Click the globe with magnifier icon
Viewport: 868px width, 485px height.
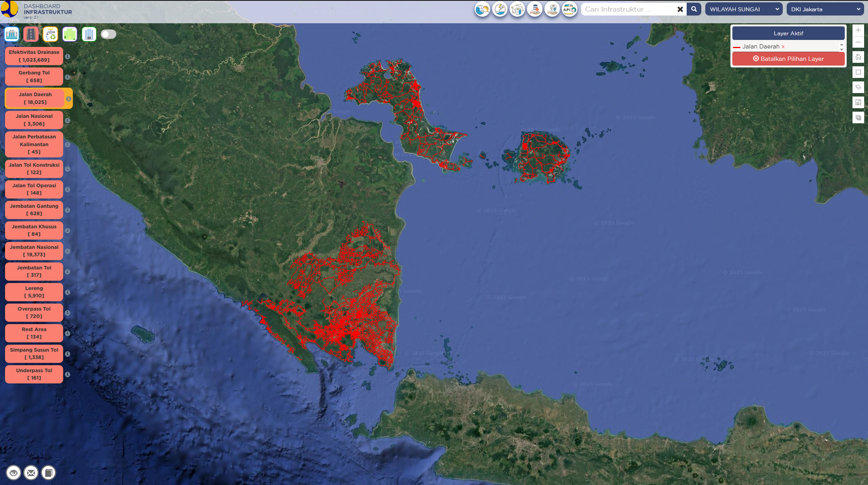click(x=482, y=9)
